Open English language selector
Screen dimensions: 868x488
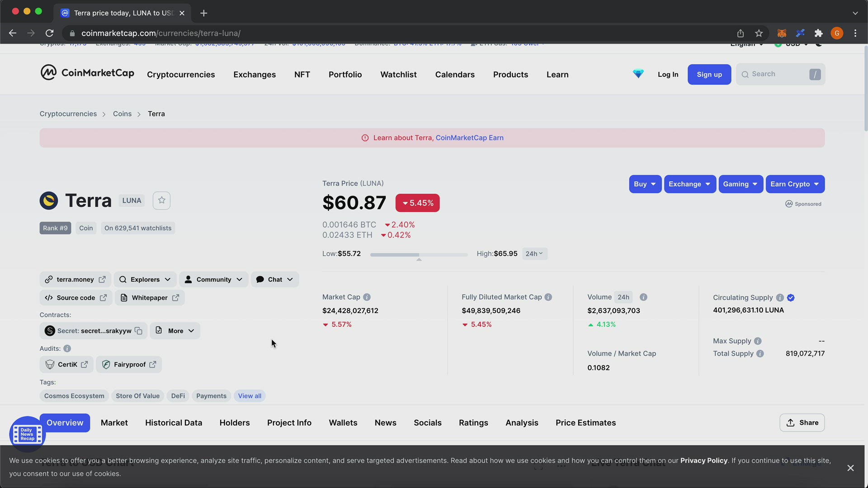[x=747, y=44]
